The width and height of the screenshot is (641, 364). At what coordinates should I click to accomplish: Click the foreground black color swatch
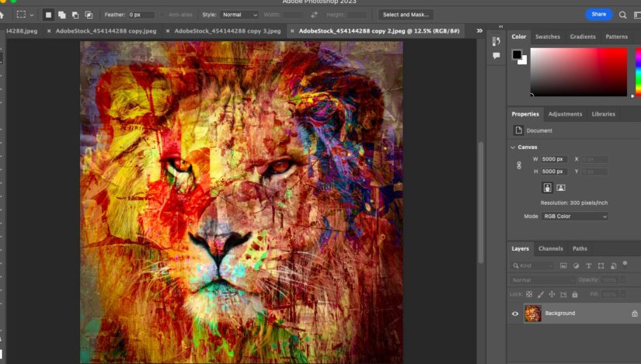(x=517, y=54)
